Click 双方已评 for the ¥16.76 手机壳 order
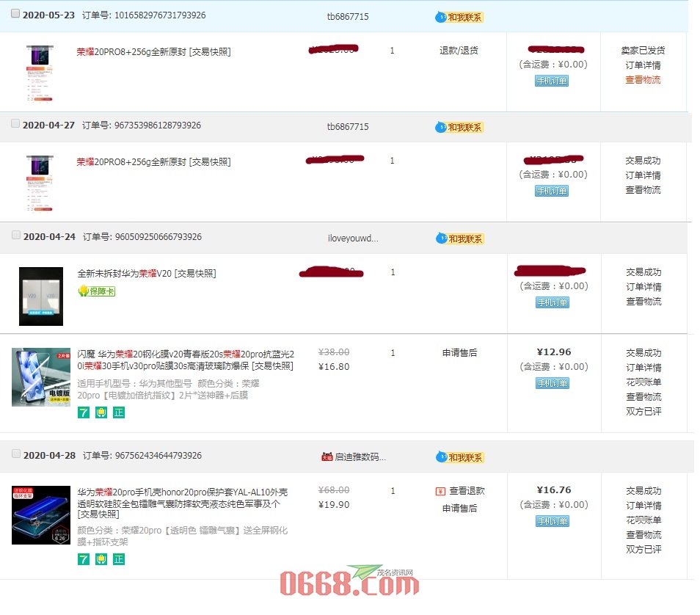 (x=644, y=550)
